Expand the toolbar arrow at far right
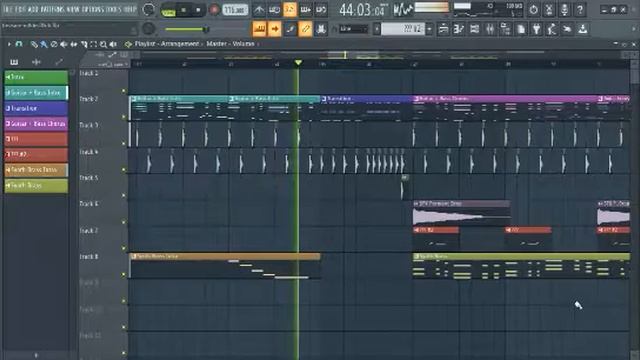 633,29
